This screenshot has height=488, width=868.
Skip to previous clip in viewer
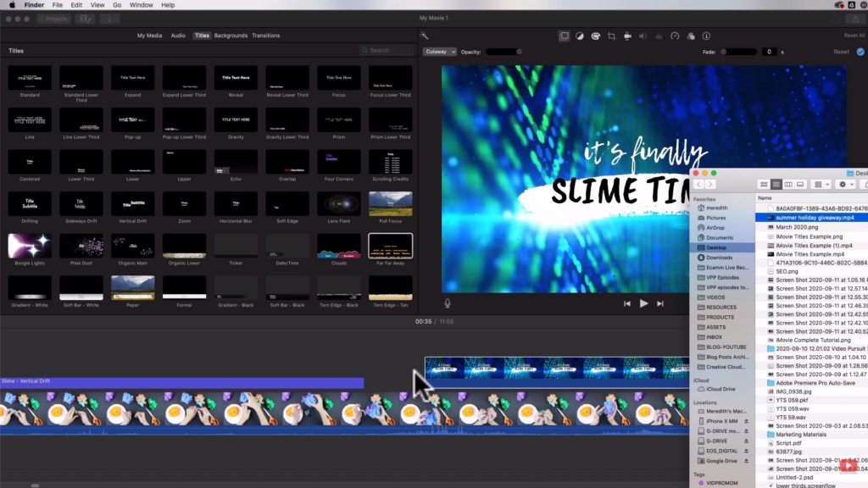coord(626,303)
